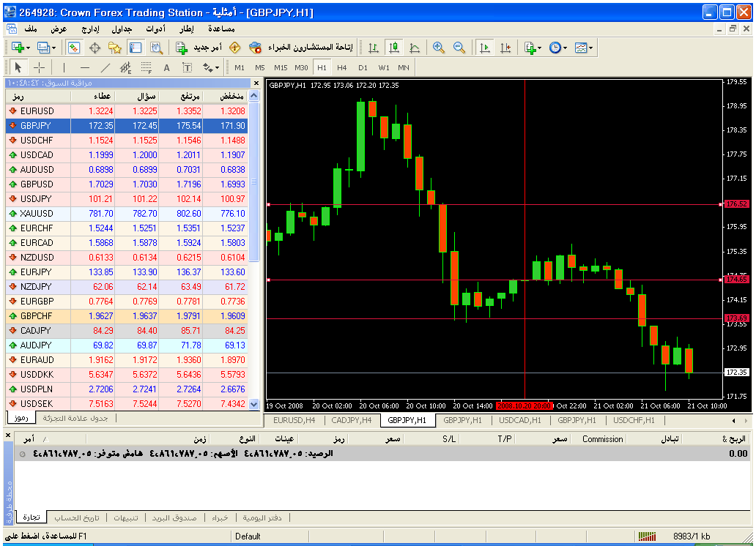Switch to the USDCAD,H1 chart tab
The height and width of the screenshot is (546, 756).
click(x=520, y=421)
